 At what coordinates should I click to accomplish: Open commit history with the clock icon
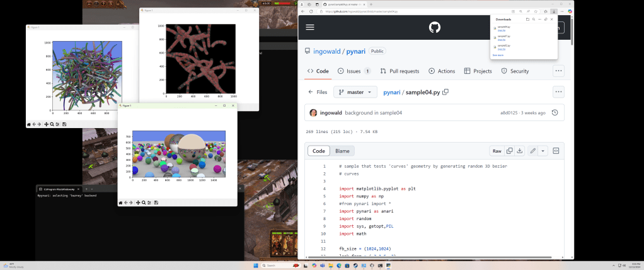coord(555,113)
